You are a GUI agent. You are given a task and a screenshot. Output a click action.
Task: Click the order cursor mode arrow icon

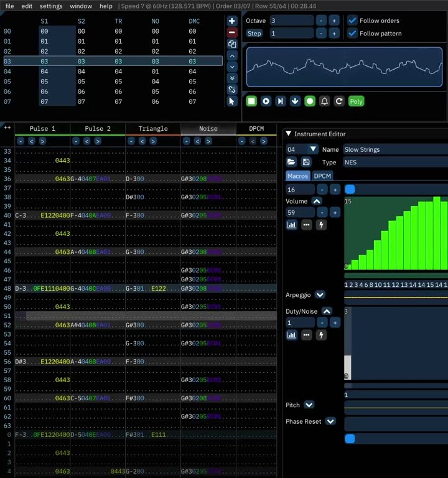(x=232, y=101)
